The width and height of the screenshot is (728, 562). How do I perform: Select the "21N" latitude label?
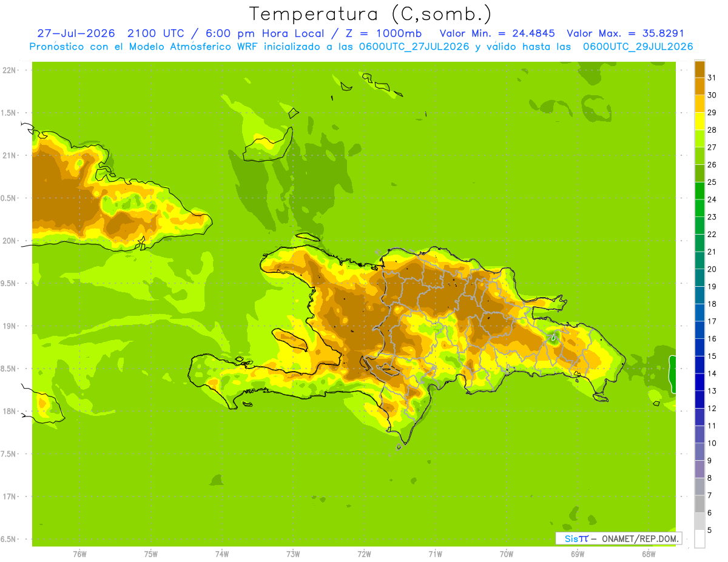[8, 155]
